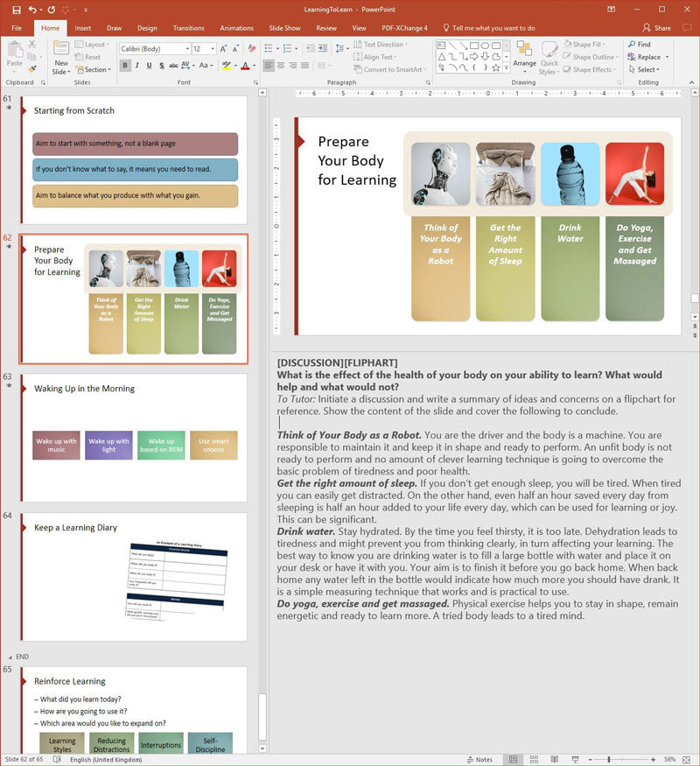This screenshot has height=766, width=700.
Task: Click the Undo icon in the title bar
Action: click(x=32, y=10)
